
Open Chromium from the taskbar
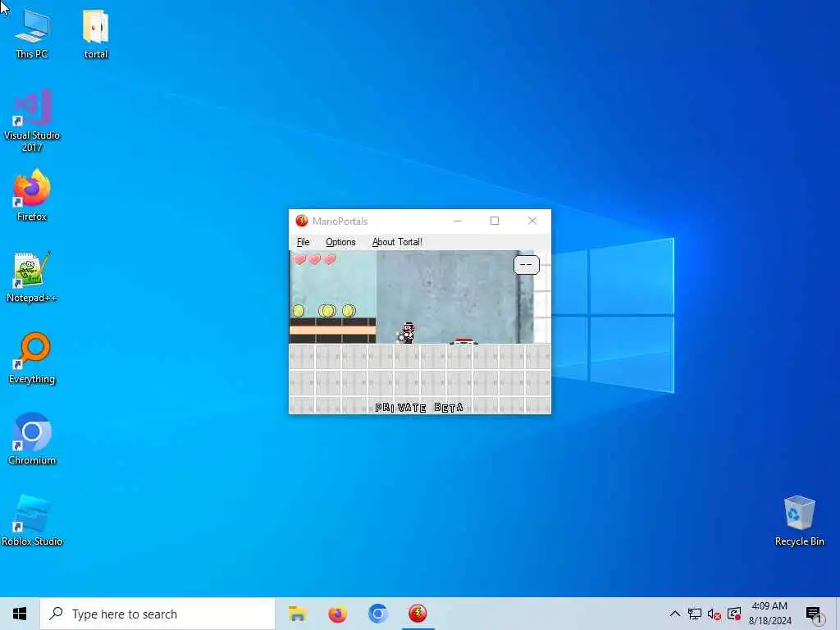coord(377,614)
